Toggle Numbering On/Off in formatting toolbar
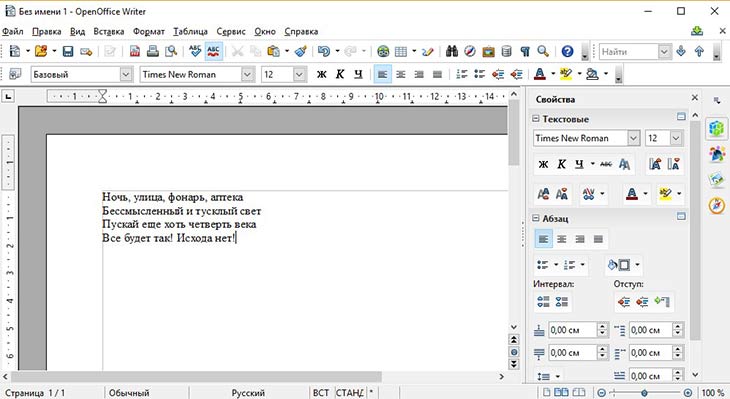Image resolution: width=730 pixels, height=399 pixels. coord(461,74)
